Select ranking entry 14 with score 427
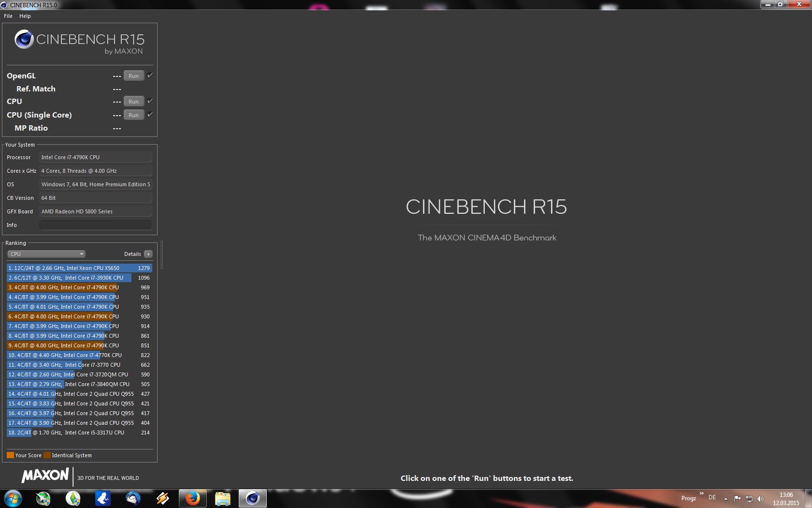 point(79,394)
